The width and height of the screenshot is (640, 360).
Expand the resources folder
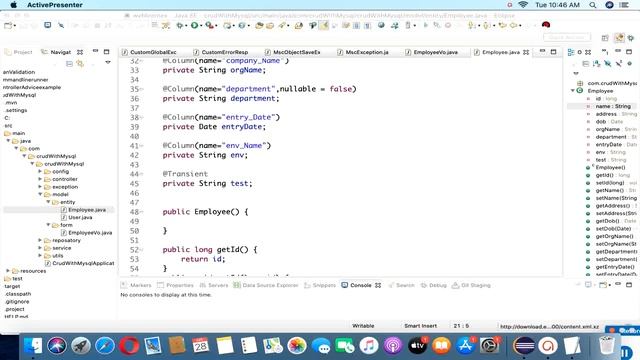[8, 271]
